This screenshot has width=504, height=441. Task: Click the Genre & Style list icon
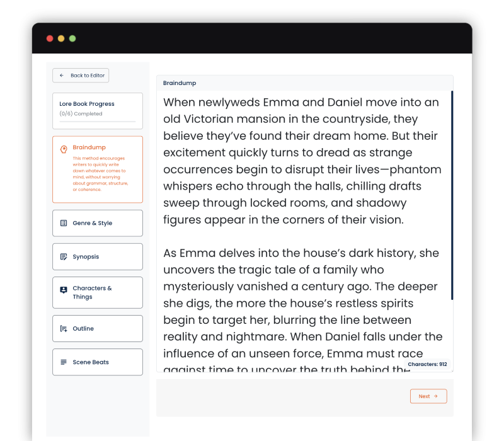click(64, 223)
